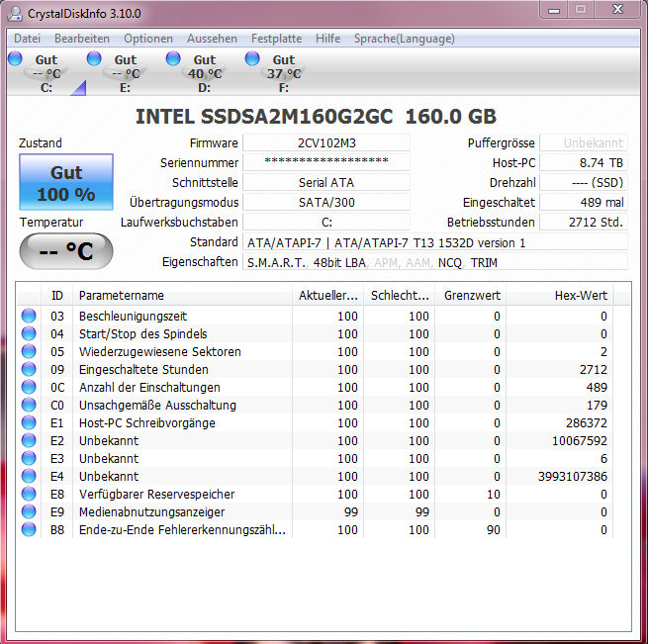Click status orb of Start/Stop des Spindels row
Viewport: 648px width, 644px height.
tap(29, 333)
